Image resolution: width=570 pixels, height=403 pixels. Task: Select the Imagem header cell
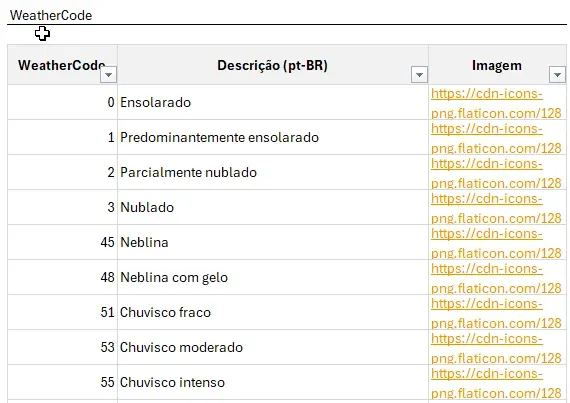[x=497, y=65]
